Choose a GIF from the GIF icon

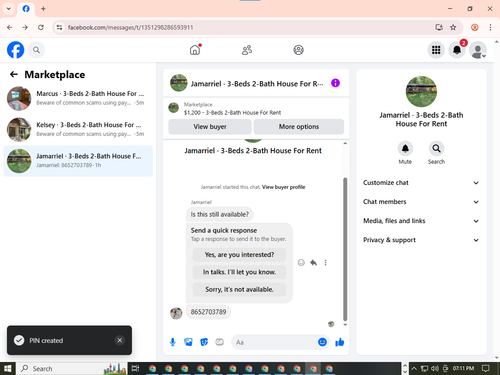point(219,342)
